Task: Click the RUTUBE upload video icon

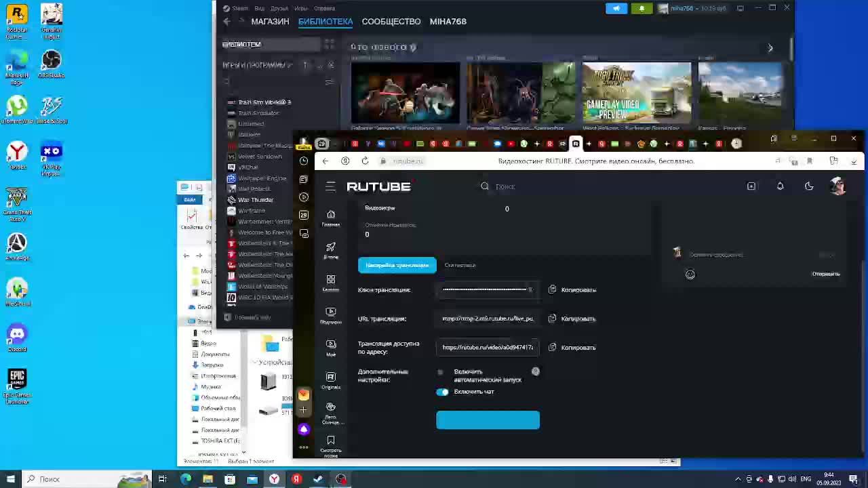Action: click(x=751, y=186)
